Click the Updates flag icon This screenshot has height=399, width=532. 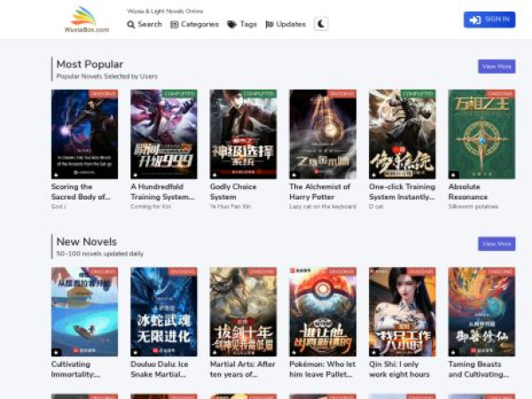(x=270, y=25)
